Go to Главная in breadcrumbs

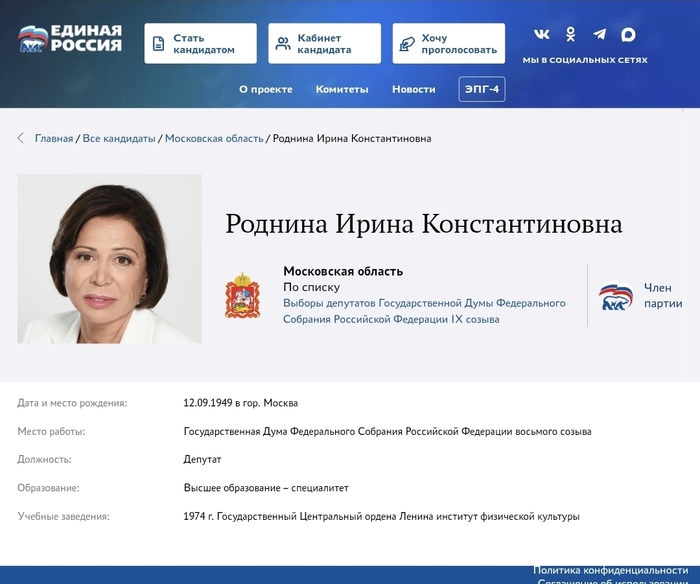click(54, 138)
